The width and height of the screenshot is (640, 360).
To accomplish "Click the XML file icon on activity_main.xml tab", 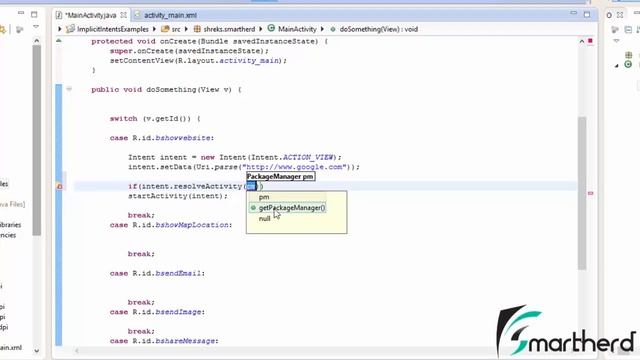I will click(x=138, y=15).
